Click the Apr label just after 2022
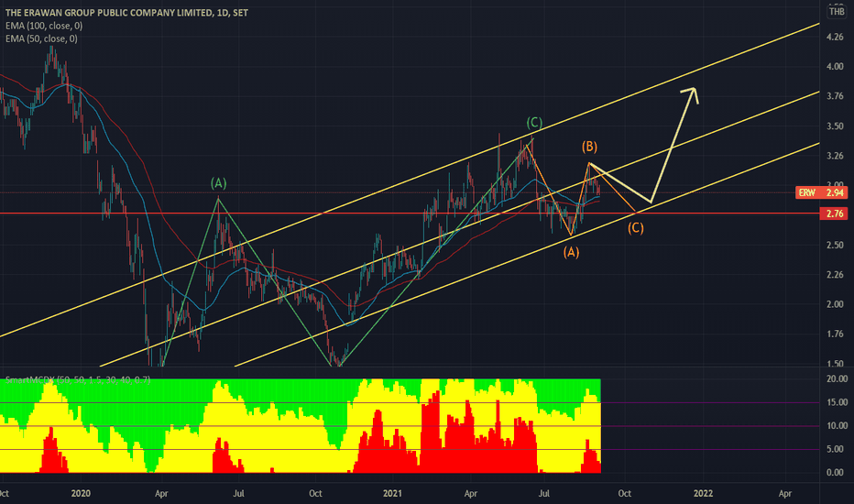 coord(785,494)
